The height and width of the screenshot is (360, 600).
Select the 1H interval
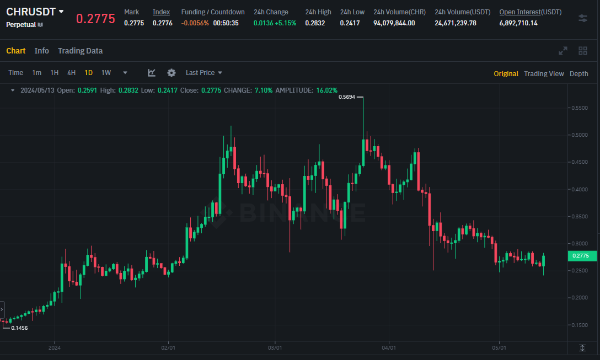tap(54, 73)
